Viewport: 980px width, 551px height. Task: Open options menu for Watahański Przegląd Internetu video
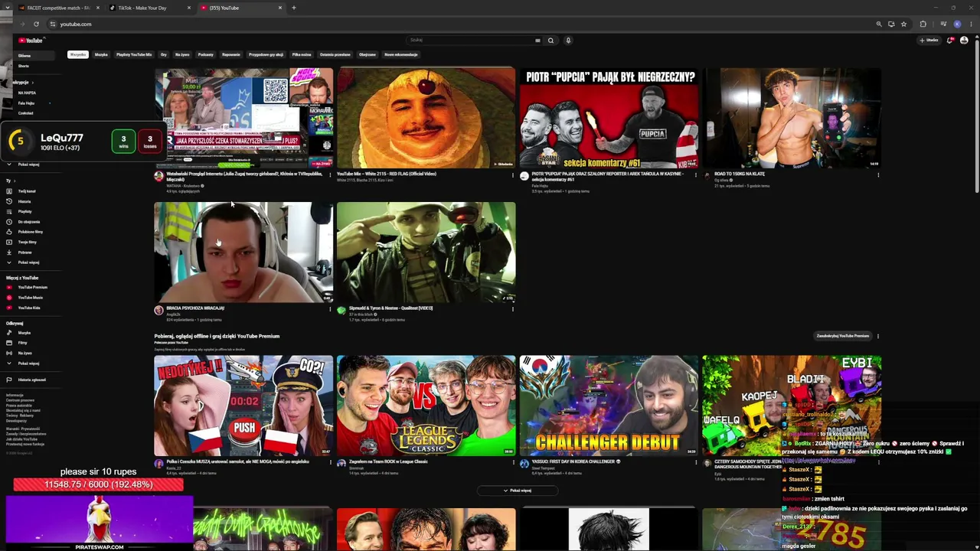pyautogui.click(x=330, y=174)
